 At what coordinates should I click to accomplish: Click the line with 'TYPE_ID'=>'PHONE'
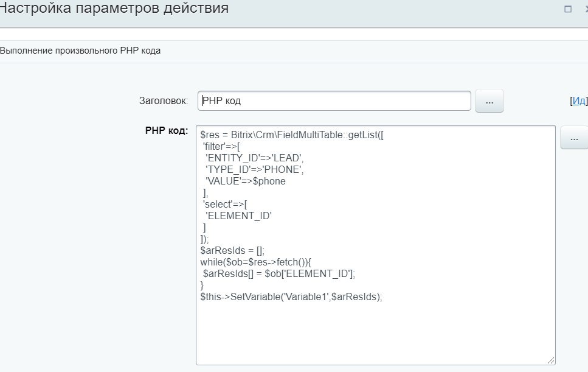(x=254, y=170)
